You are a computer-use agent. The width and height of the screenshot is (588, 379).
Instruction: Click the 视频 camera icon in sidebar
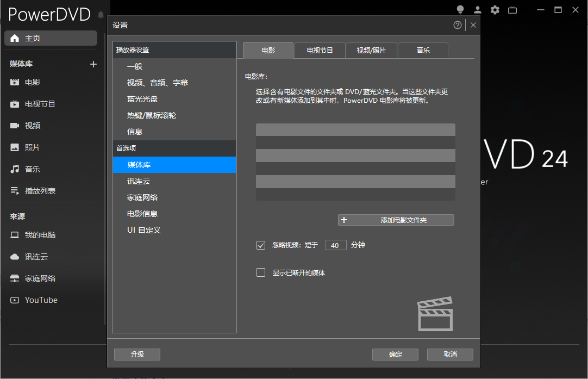(x=15, y=126)
